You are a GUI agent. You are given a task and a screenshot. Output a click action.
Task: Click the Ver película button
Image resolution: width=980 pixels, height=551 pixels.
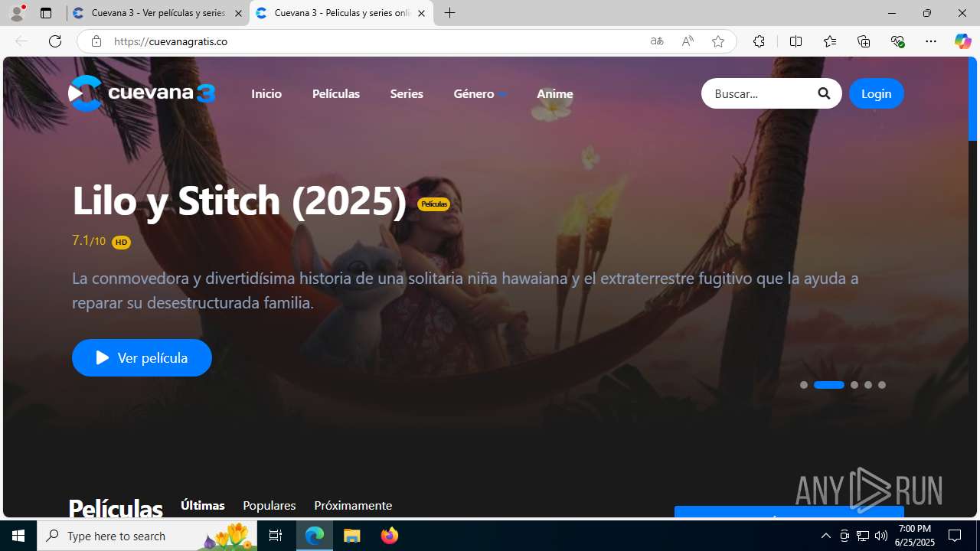(x=142, y=357)
